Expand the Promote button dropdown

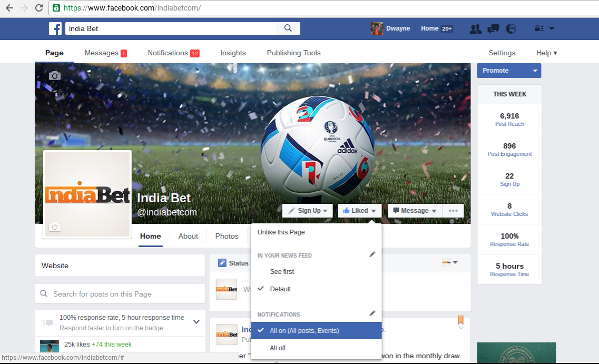pyautogui.click(x=535, y=71)
